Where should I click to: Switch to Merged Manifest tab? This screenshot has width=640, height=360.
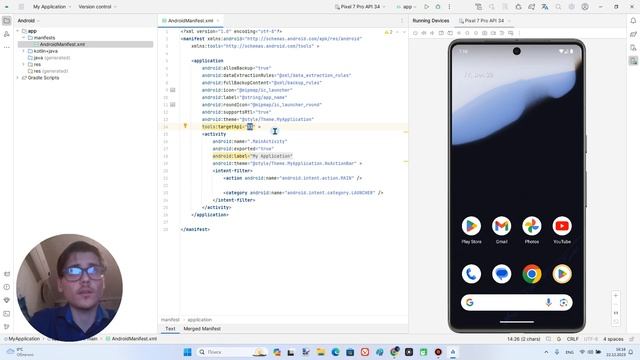202,329
